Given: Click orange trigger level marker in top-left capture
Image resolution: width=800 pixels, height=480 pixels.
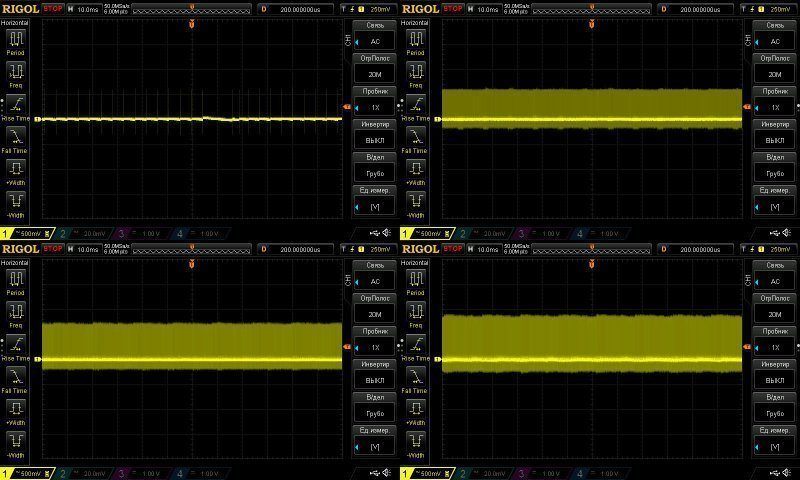Looking at the screenshot, I should 346,107.
